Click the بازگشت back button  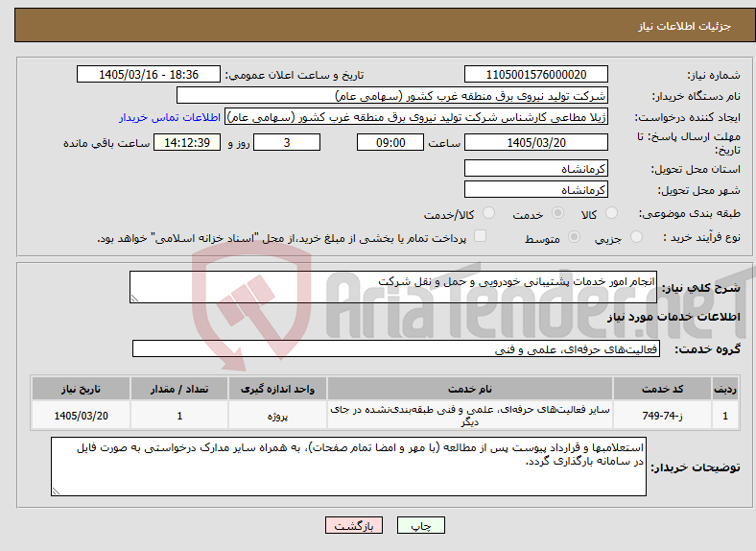(354, 525)
